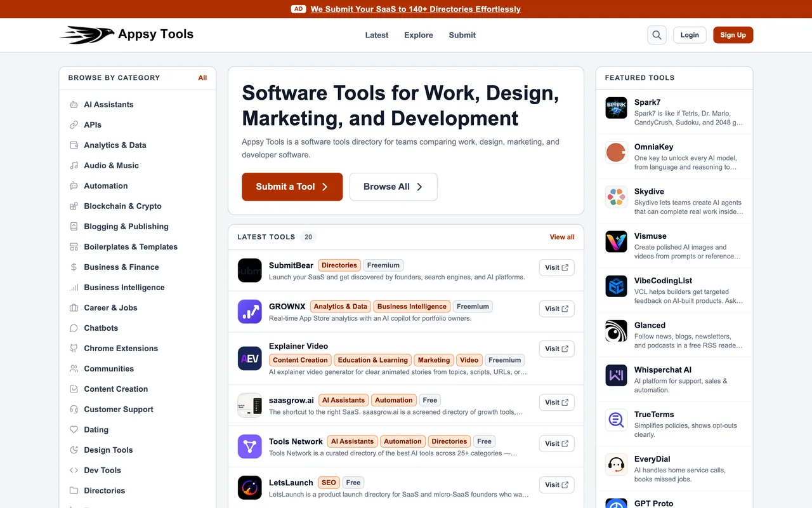Click the Glanced eye logo
The width and height of the screenshot is (812, 508).
point(616,331)
